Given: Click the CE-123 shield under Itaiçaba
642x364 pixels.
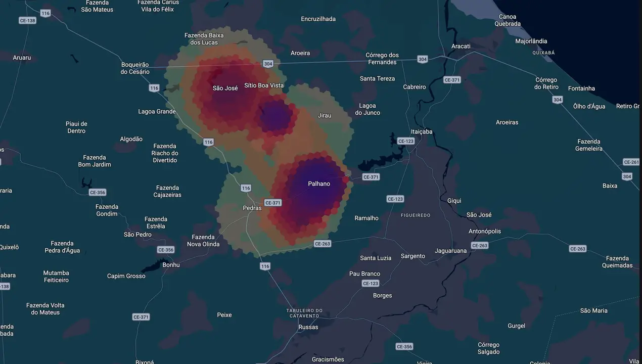Looking at the screenshot, I should coord(406,141).
